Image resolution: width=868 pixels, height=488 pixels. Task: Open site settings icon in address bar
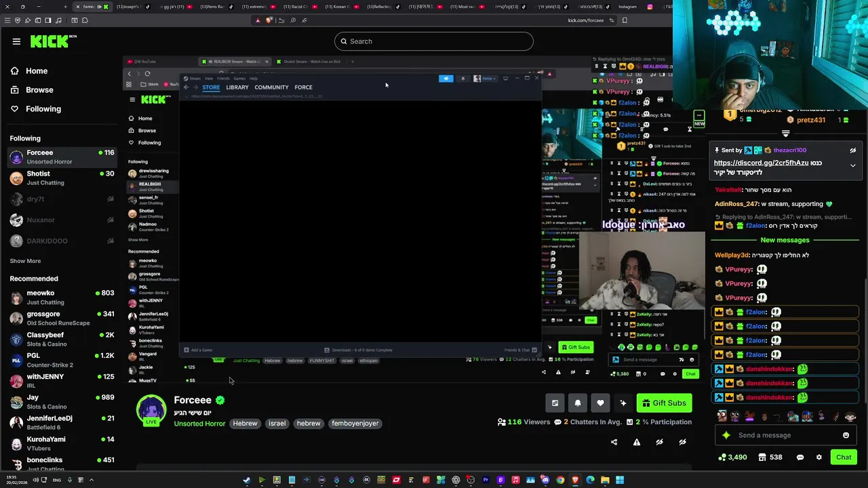coord(612,20)
